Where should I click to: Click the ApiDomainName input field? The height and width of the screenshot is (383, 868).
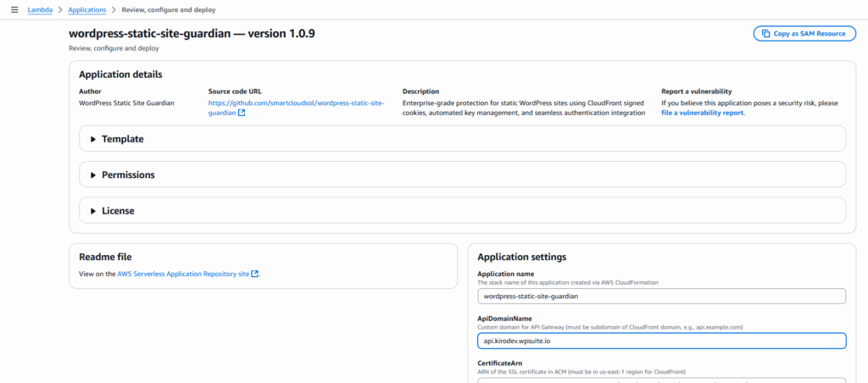661,341
